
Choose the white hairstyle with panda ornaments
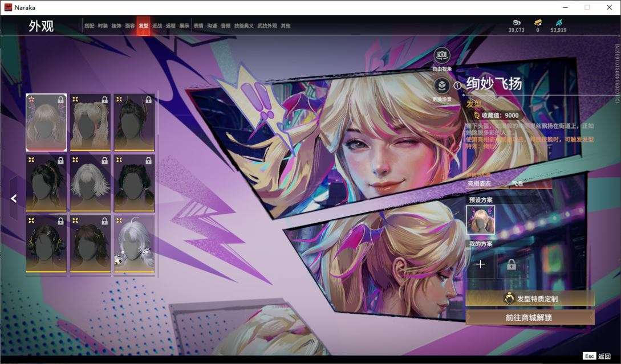pyautogui.click(x=134, y=244)
